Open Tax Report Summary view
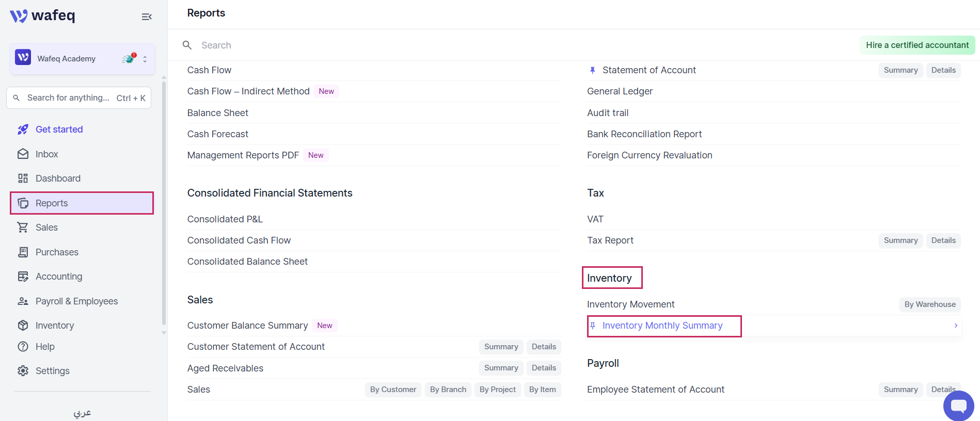Screen dimensions: 980x421 click(900, 240)
